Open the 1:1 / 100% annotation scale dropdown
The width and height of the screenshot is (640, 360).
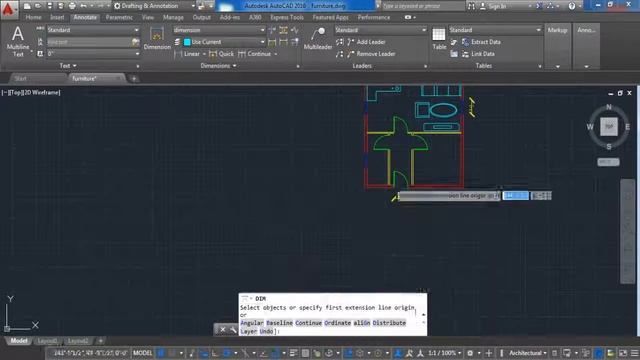[x=444, y=353]
